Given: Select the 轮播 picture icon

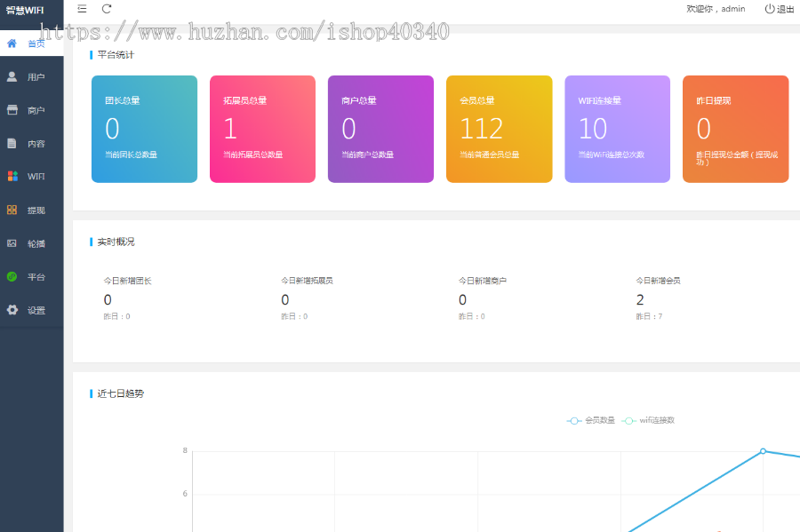Looking at the screenshot, I should (x=12, y=243).
